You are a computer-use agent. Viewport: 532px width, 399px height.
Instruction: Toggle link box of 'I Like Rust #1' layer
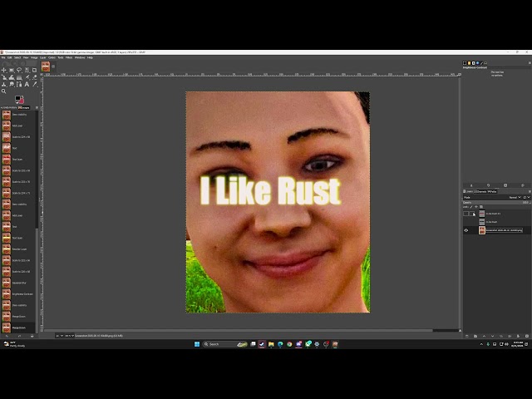(471, 214)
